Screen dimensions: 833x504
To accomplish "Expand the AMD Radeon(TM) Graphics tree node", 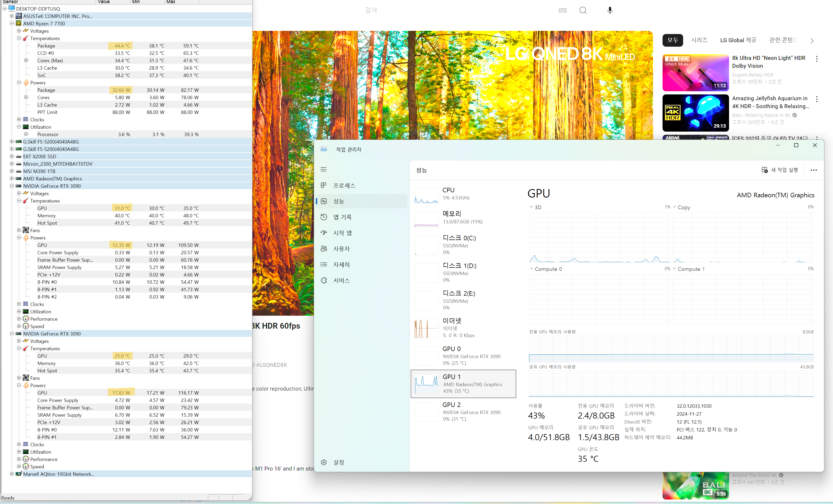I will (12, 178).
